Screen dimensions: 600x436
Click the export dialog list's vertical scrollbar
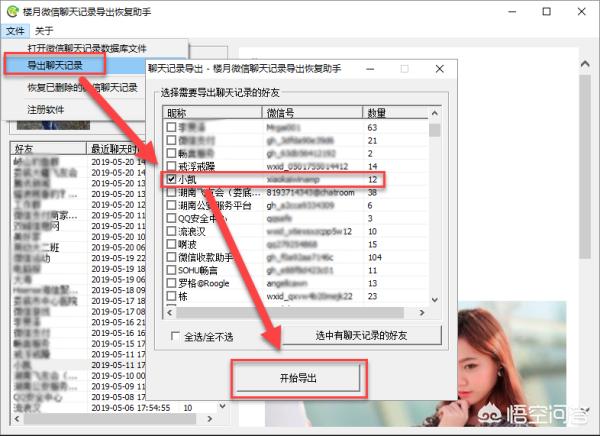[x=434, y=210]
